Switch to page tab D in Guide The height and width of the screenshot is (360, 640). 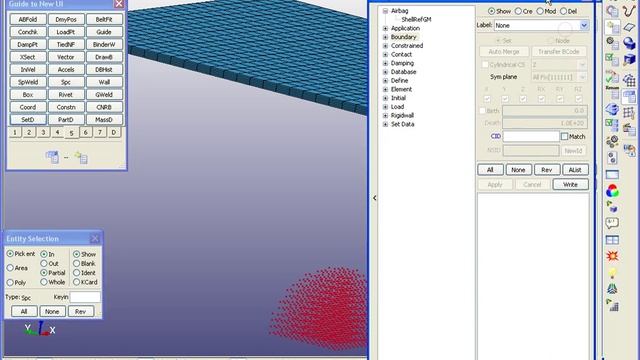pos(114,132)
